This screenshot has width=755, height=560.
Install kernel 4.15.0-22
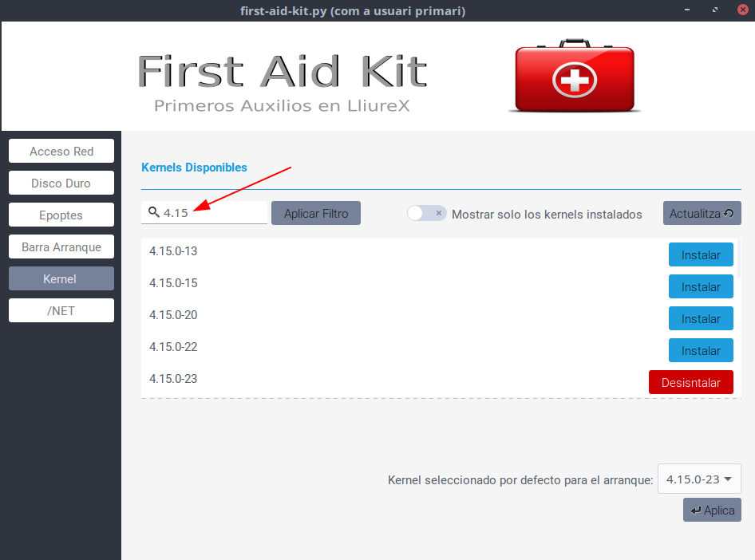[701, 350]
